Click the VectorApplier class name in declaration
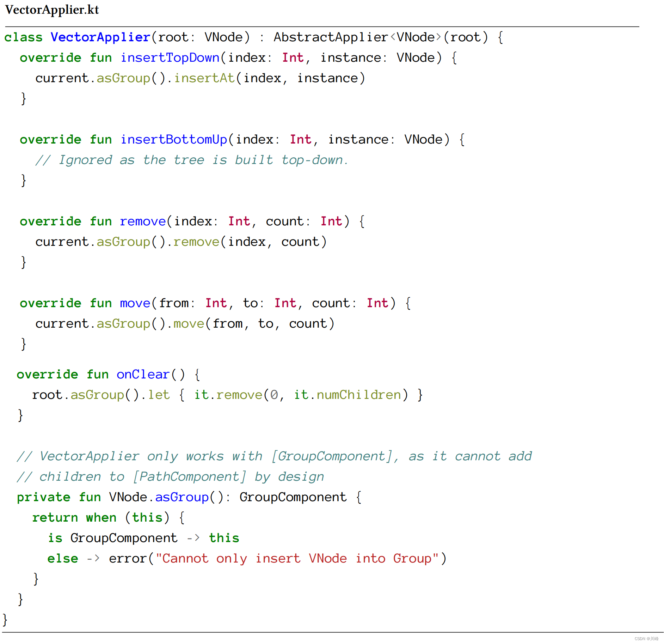The height and width of the screenshot is (644, 664). tap(100, 37)
